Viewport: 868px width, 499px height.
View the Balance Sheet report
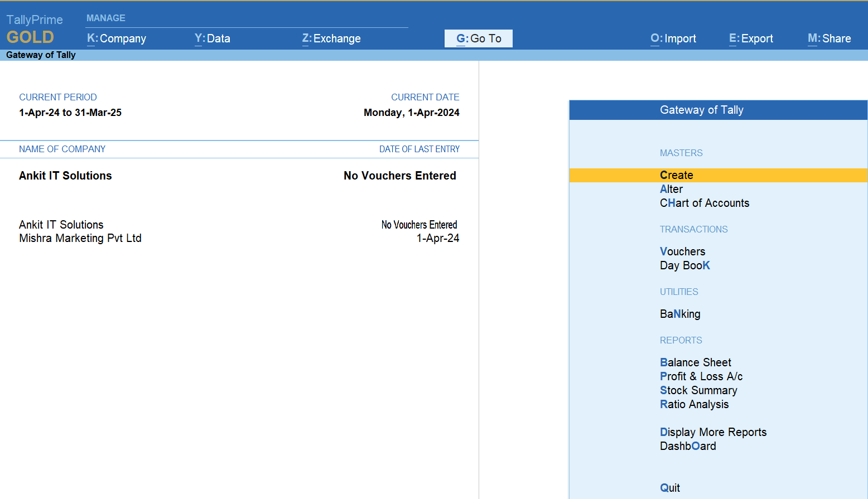(696, 362)
